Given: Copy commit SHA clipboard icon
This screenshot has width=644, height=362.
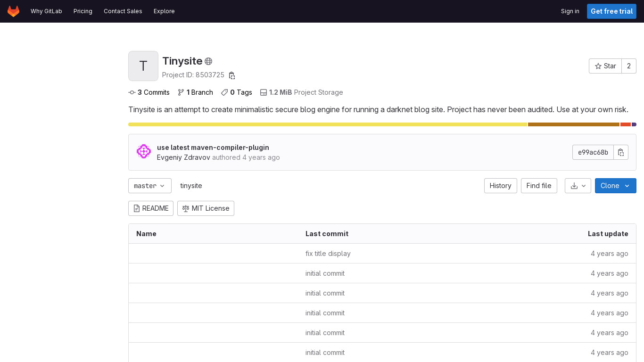Looking at the screenshot, I should (621, 152).
